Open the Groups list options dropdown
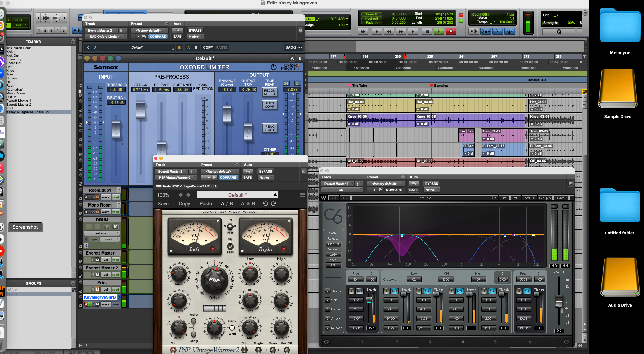Screen dimensions: 644x354 coord(73,283)
